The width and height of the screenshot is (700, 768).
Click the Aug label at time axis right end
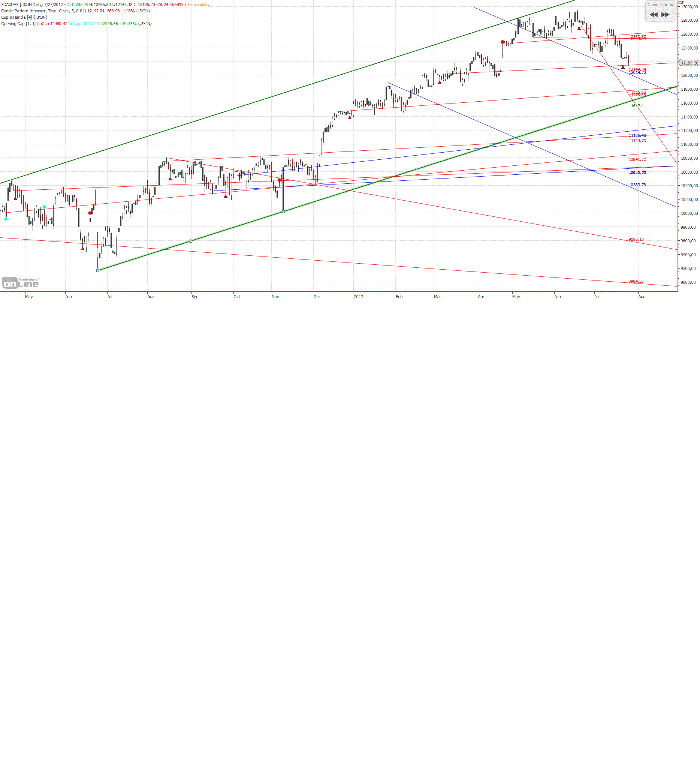pos(642,297)
